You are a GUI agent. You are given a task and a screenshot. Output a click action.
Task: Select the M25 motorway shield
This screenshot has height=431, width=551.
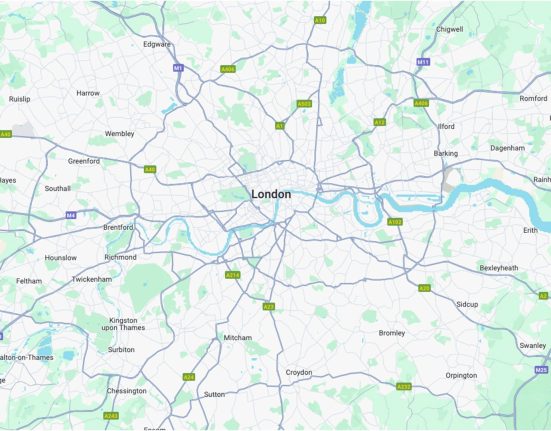tap(542, 370)
